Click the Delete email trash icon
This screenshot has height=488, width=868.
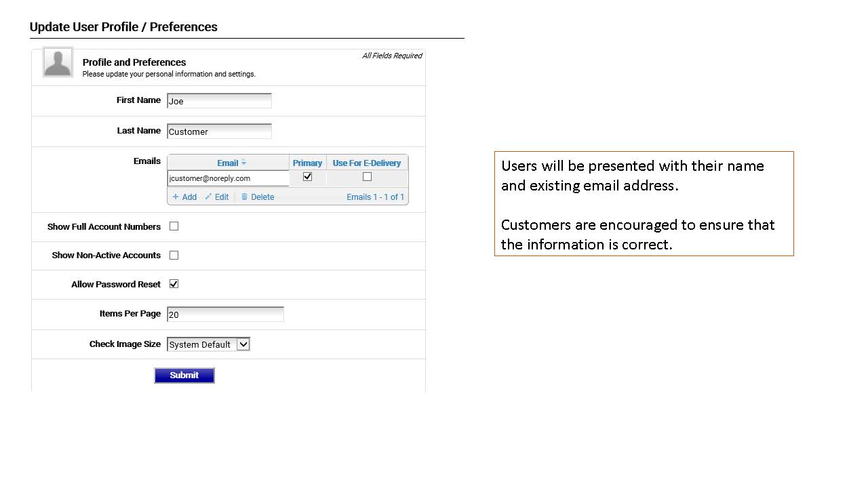[245, 197]
